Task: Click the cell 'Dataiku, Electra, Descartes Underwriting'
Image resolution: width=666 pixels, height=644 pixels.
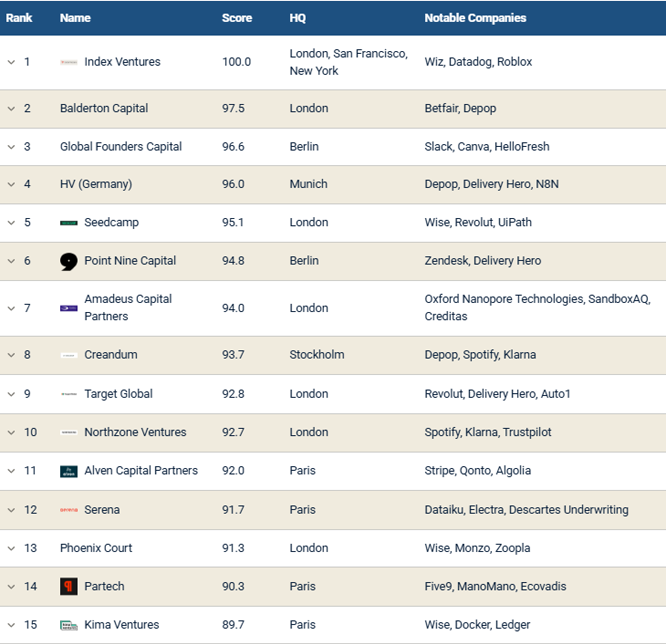Action: point(527,510)
